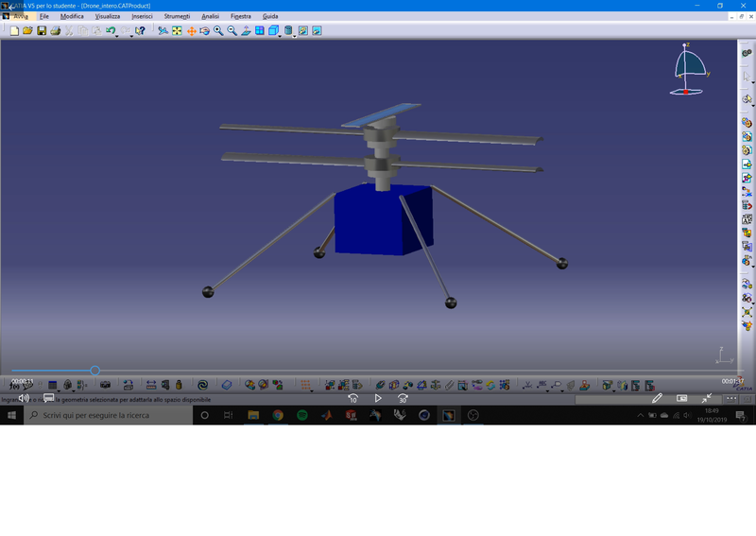
Task: Undo the last action
Action: 111,31
